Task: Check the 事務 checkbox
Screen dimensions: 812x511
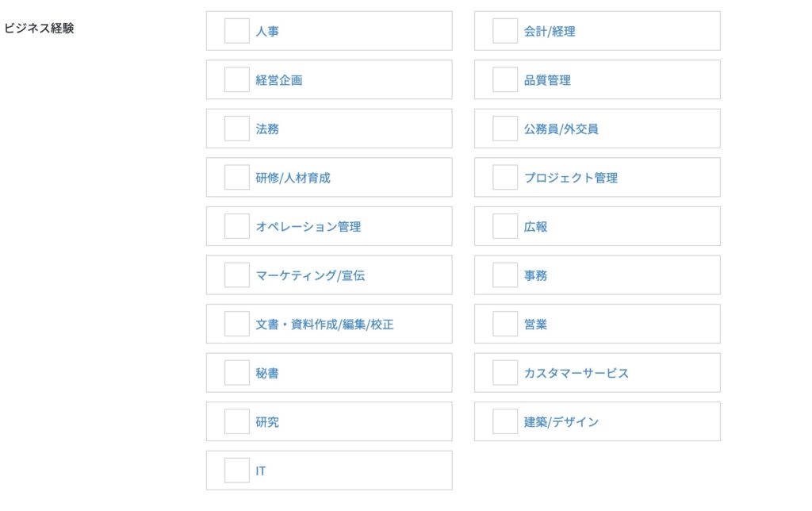Action: click(x=504, y=275)
